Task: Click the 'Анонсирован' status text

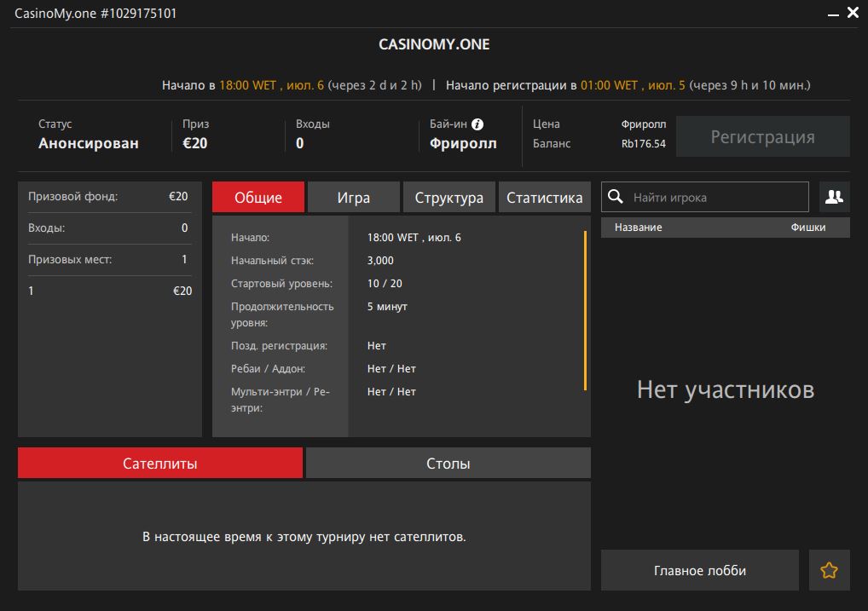Action: point(89,143)
